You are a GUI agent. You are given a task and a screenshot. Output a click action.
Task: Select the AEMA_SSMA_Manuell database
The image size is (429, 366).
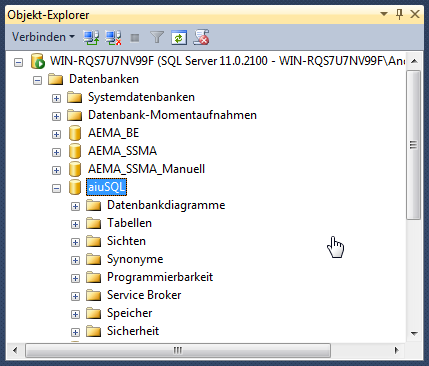tap(146, 169)
